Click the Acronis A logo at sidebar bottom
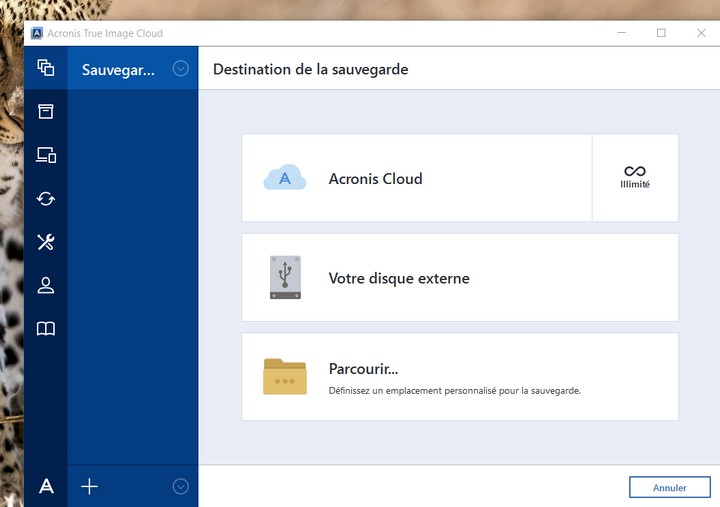The image size is (720, 507). click(46, 486)
